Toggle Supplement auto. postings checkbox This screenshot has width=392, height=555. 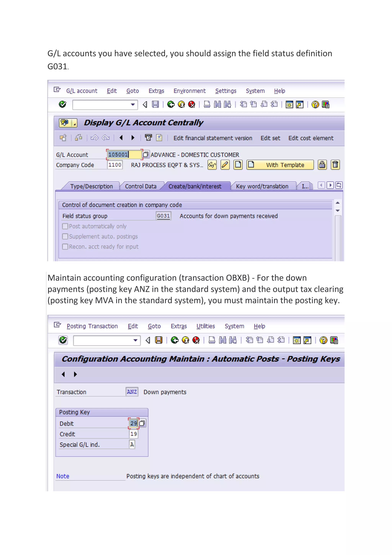click(65, 236)
